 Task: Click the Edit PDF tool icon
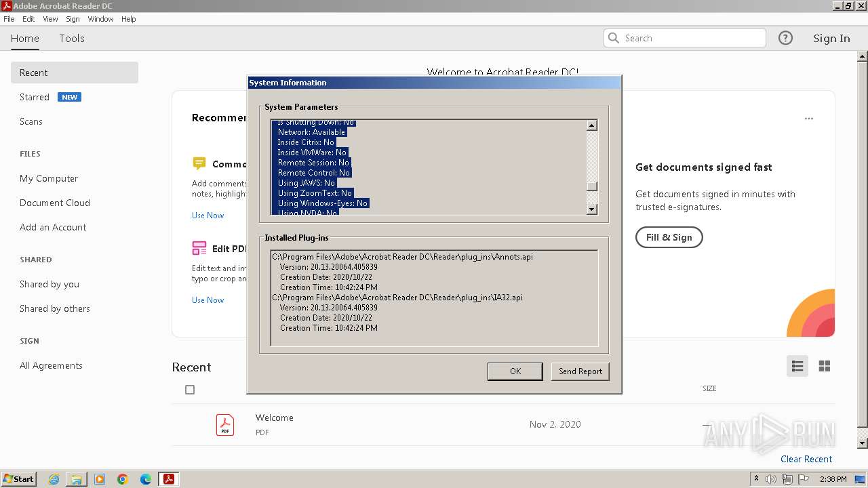coord(199,248)
